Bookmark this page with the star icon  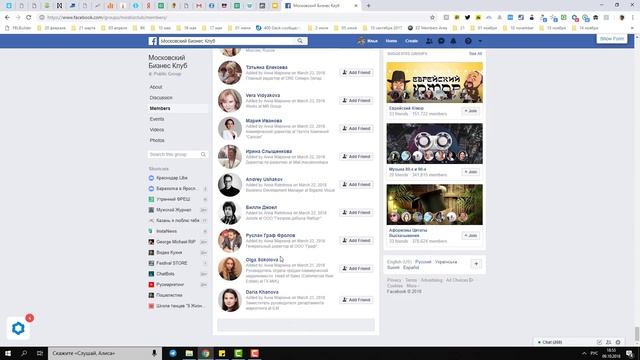point(432,18)
